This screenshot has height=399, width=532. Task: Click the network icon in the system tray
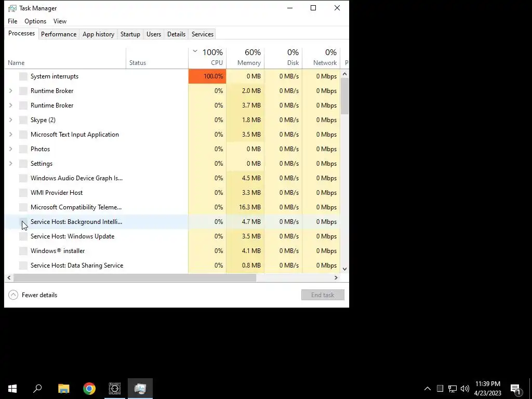[453, 389]
